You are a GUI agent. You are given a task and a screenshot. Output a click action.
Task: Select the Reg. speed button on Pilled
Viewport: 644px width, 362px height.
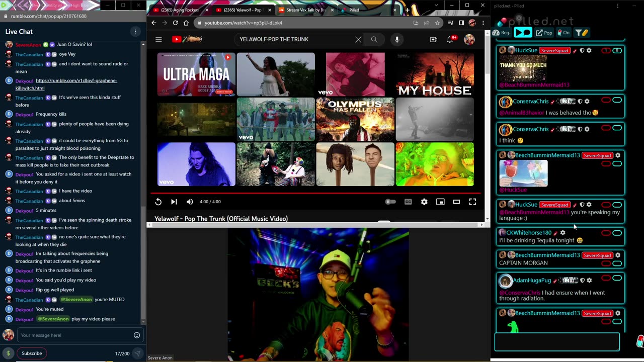pyautogui.click(x=502, y=33)
